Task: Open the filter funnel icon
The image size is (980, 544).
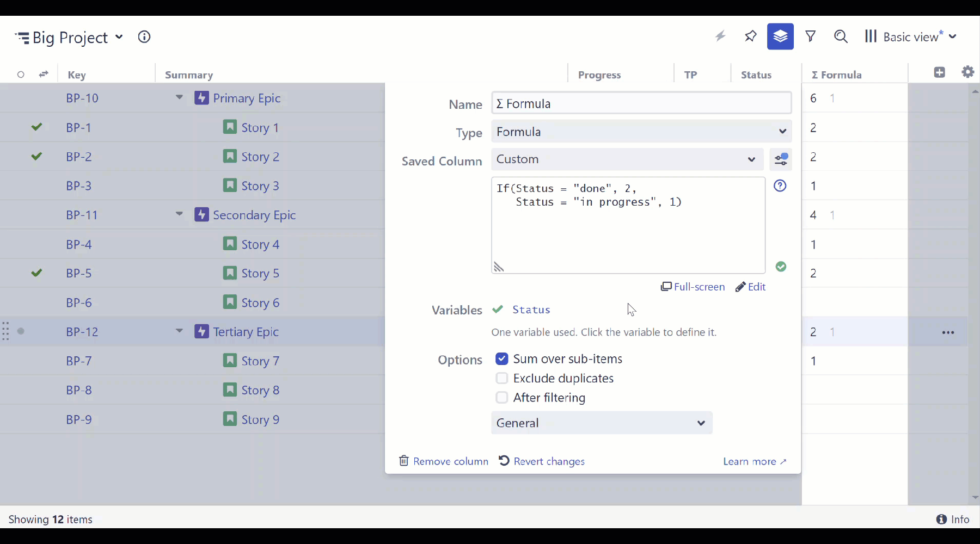Action: pos(811,36)
